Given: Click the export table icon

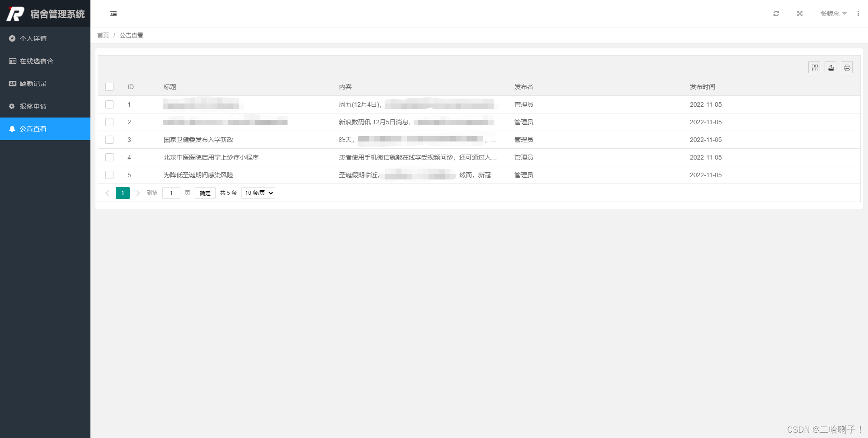Looking at the screenshot, I should [x=831, y=68].
